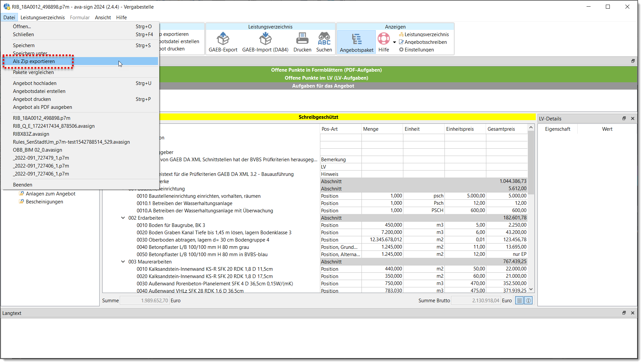
Task: Open the Datei menu
Action: tap(9, 18)
